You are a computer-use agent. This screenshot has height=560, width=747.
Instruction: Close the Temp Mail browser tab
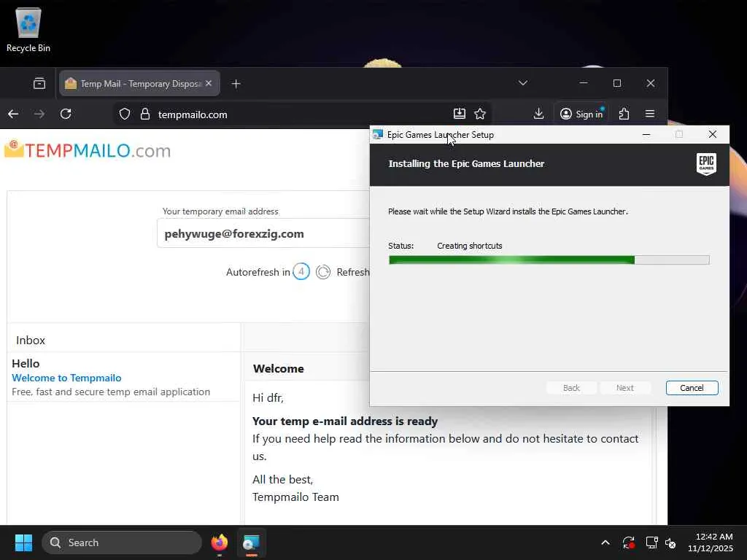tap(209, 83)
